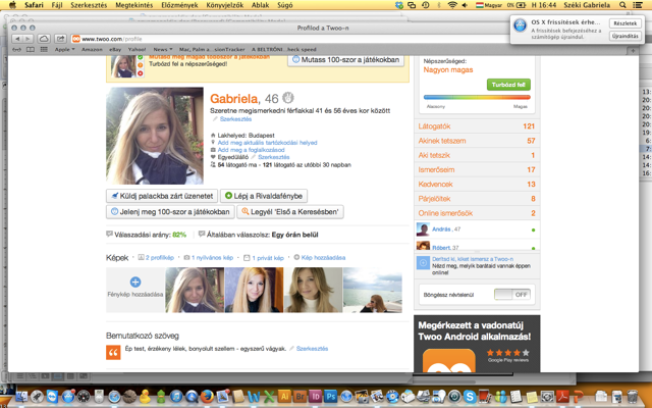The width and height of the screenshot is (652, 408).
Task: Click the popularity level meter bar
Action: click(x=477, y=99)
